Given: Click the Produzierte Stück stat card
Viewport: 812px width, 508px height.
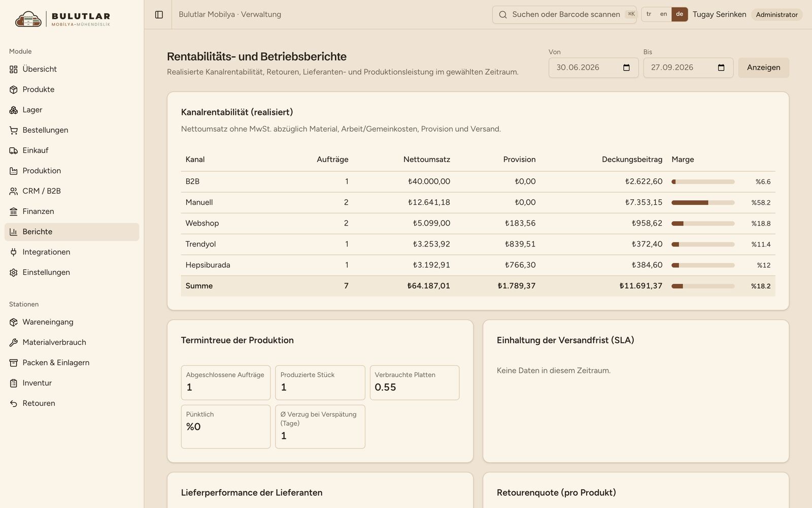Looking at the screenshot, I should tap(320, 383).
